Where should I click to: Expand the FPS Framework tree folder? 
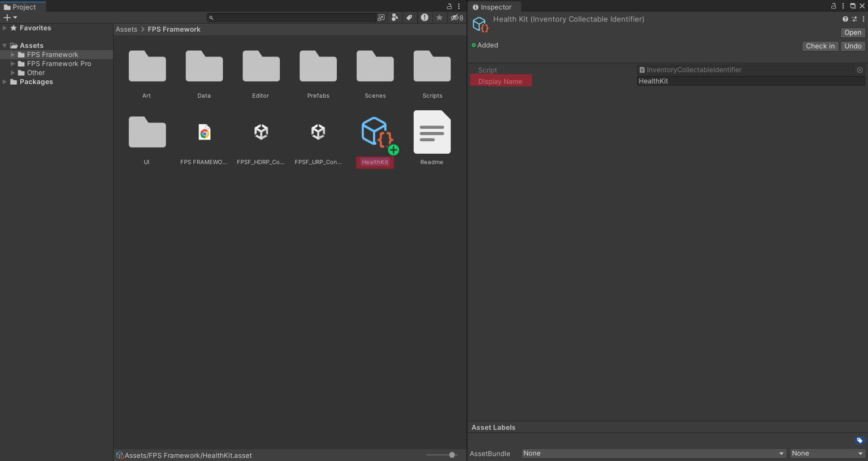(12, 55)
